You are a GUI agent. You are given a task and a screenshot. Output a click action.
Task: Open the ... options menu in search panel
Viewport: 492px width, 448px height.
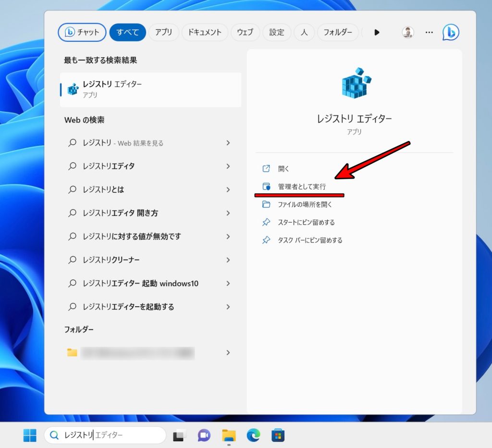tap(429, 32)
